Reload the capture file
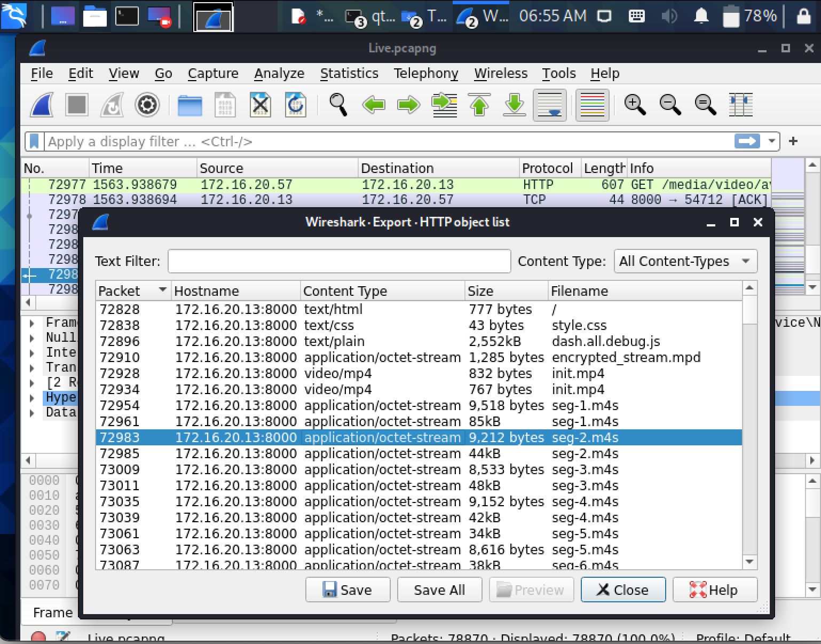 click(x=295, y=105)
